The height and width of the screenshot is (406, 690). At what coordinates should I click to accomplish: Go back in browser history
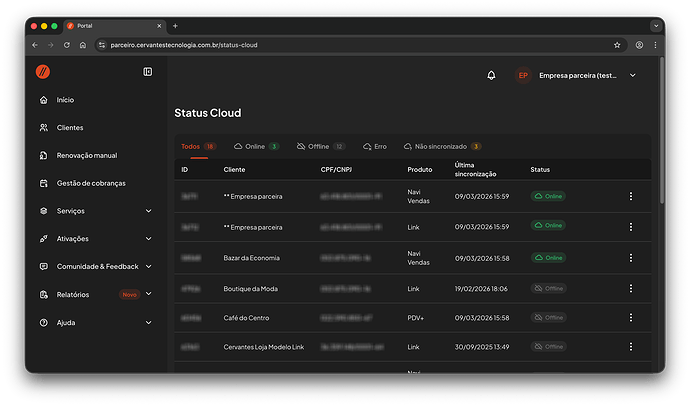point(35,45)
